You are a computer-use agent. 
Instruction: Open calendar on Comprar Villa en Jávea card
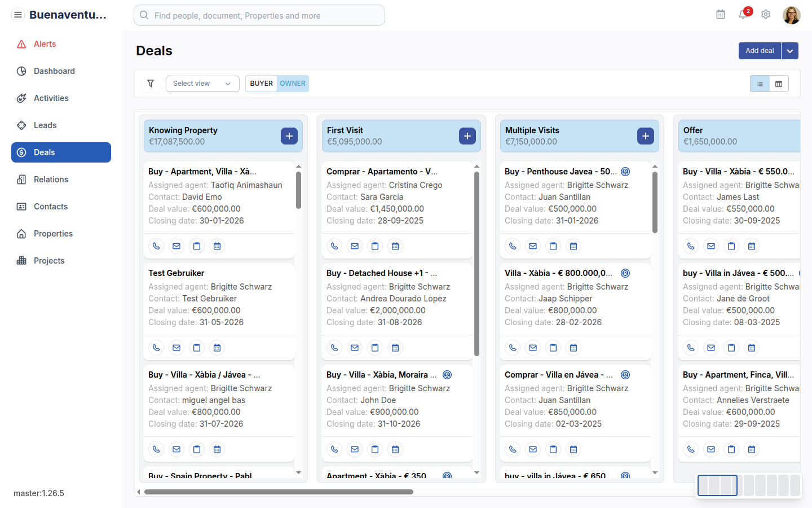[x=573, y=449]
